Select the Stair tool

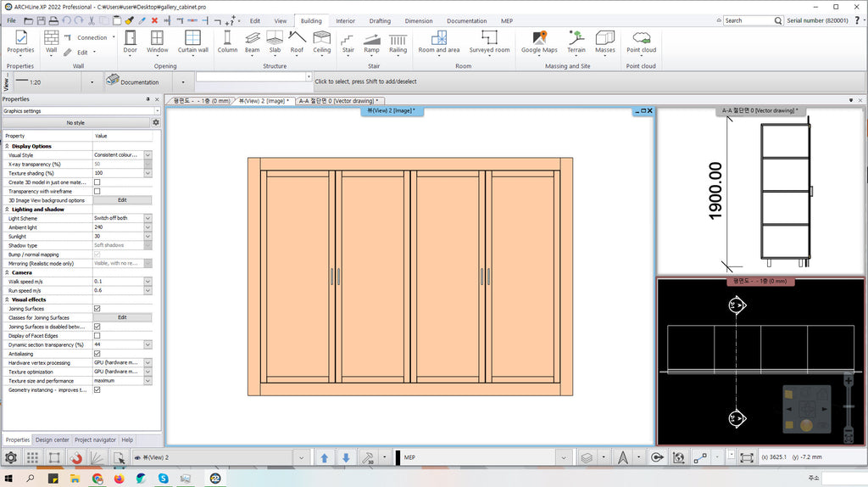coord(348,41)
